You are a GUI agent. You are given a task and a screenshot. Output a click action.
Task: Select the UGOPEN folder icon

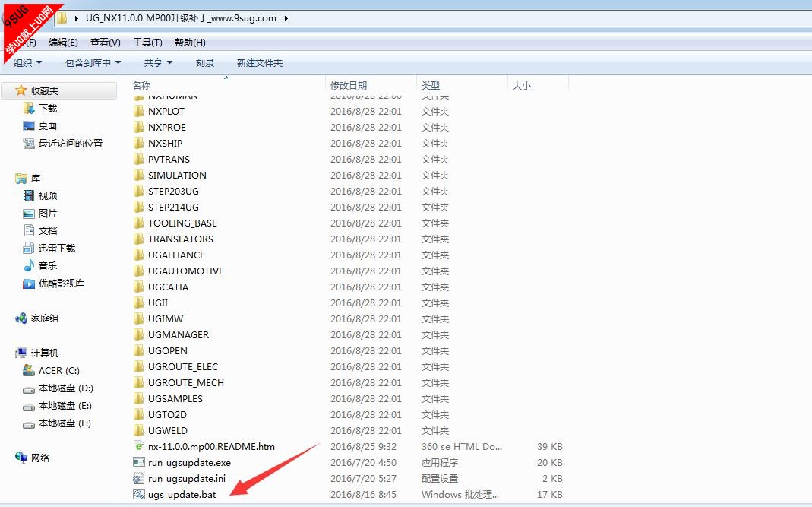coord(139,350)
